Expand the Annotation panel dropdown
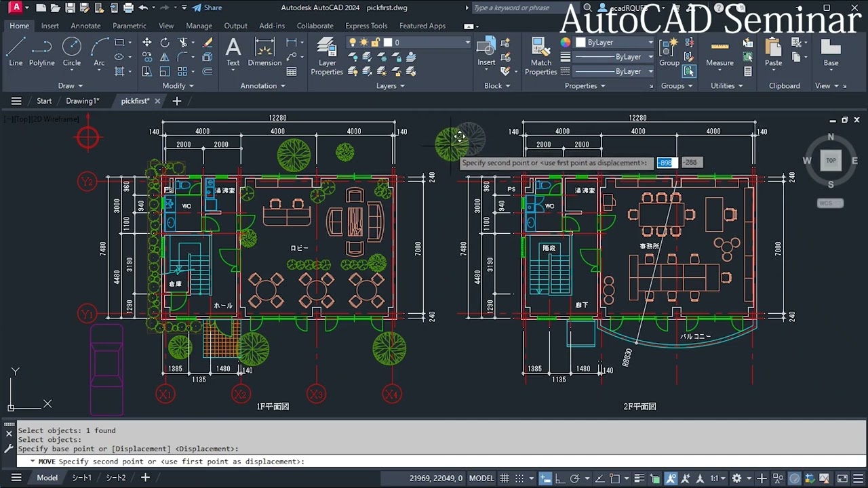Viewport: 868px width, 488px height. (x=262, y=86)
